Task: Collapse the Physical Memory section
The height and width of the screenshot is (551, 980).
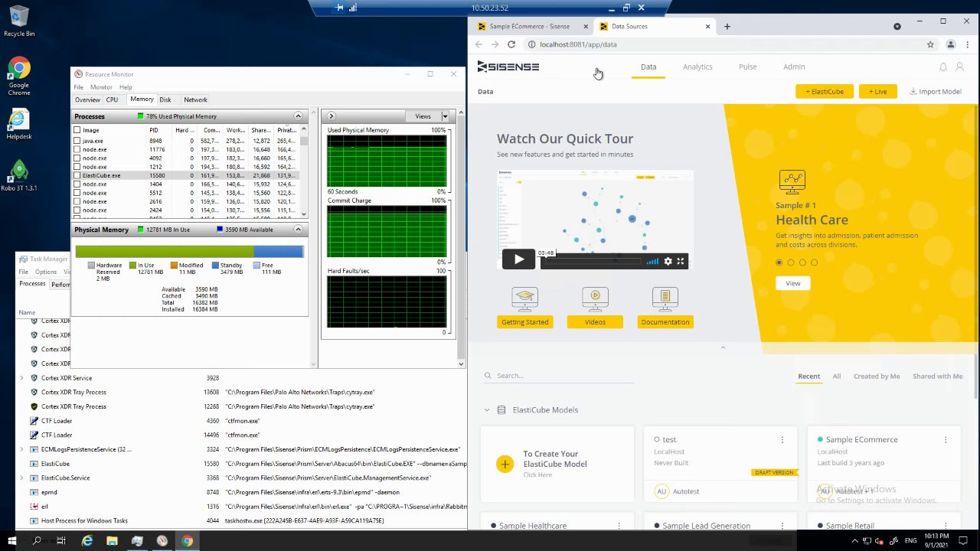Action: pyautogui.click(x=298, y=230)
